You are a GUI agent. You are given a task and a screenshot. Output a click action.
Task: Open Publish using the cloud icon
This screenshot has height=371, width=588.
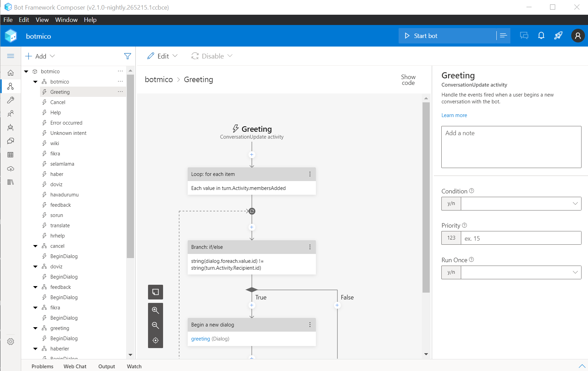point(11,168)
